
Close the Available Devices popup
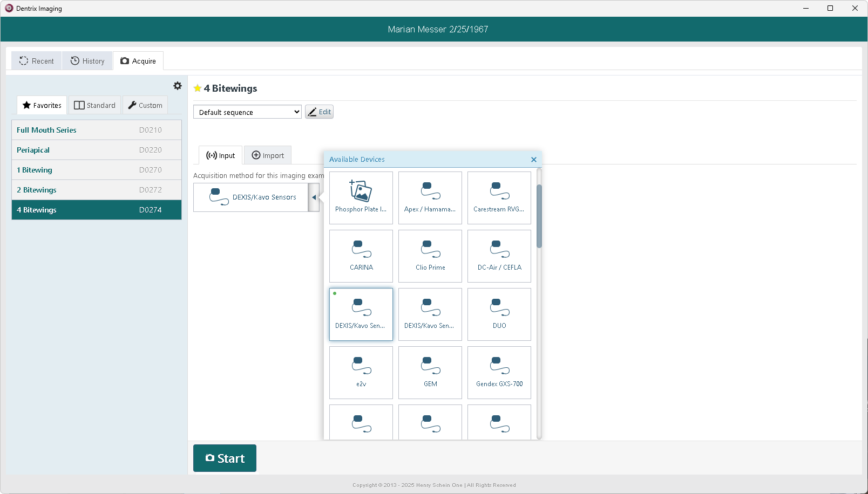(533, 160)
